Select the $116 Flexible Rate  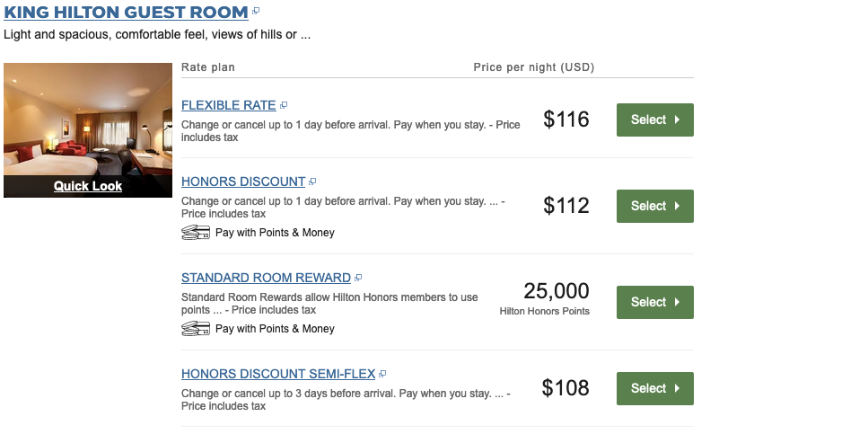click(x=654, y=120)
